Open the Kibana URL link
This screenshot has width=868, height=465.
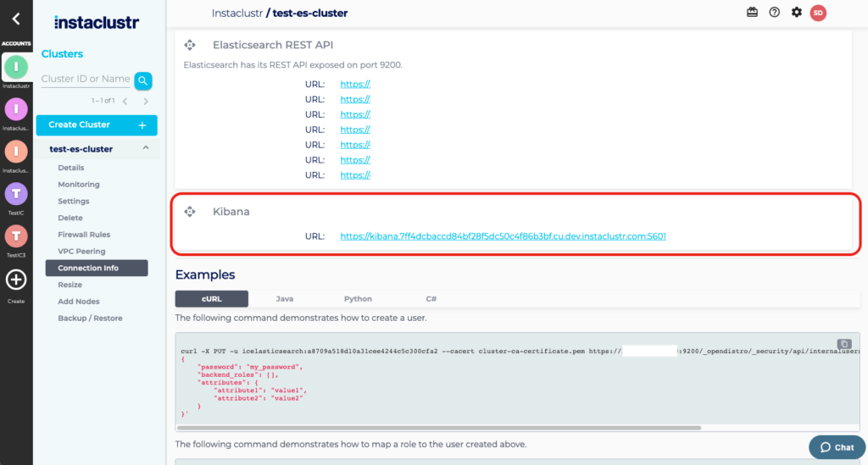503,236
